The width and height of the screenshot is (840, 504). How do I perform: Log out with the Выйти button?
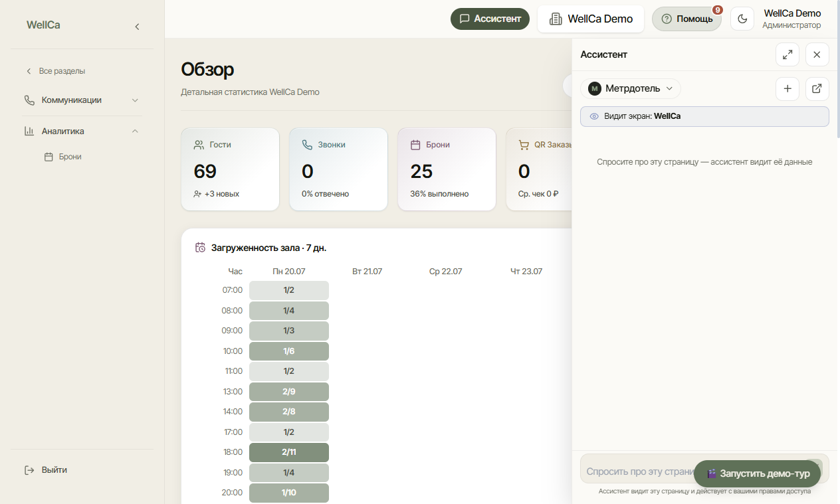pyautogui.click(x=47, y=470)
